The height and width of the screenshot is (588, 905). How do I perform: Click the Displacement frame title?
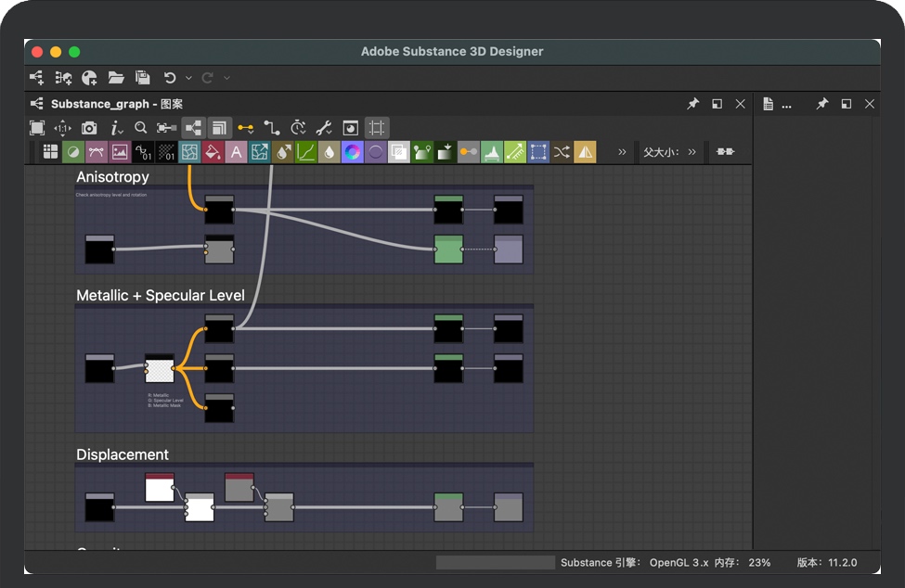[123, 454]
